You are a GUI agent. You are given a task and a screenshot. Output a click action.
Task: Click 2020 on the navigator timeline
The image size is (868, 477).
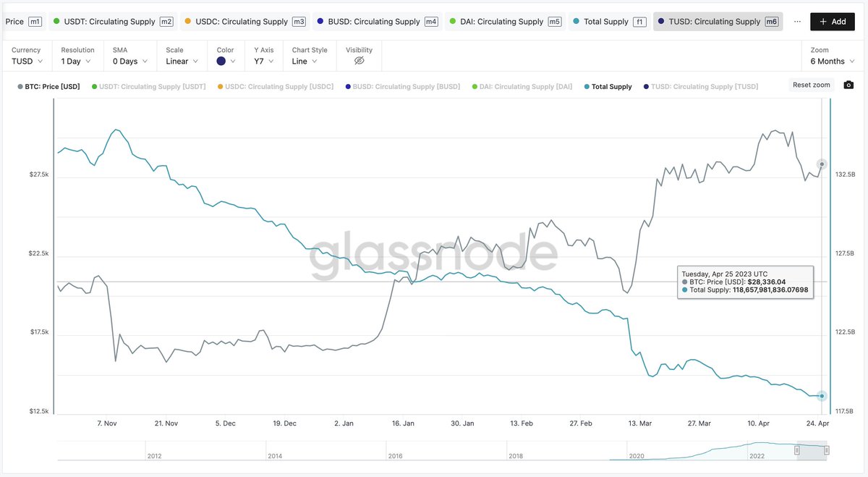(x=636, y=456)
